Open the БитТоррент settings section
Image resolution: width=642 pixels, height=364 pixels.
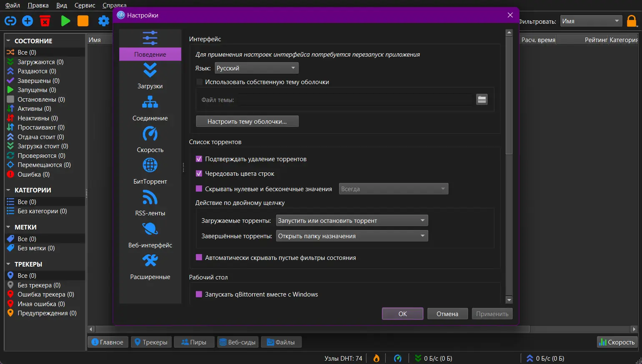pyautogui.click(x=150, y=171)
